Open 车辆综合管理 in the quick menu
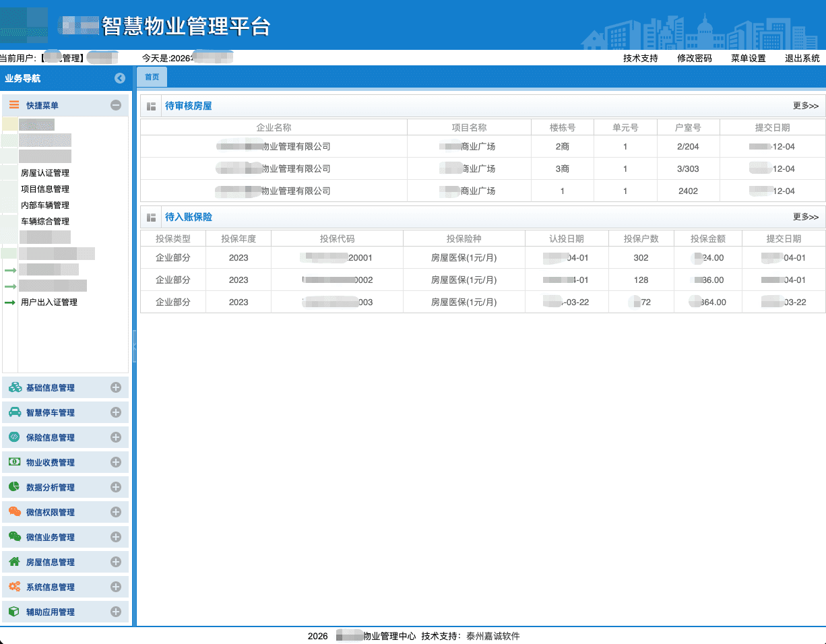 coord(45,222)
